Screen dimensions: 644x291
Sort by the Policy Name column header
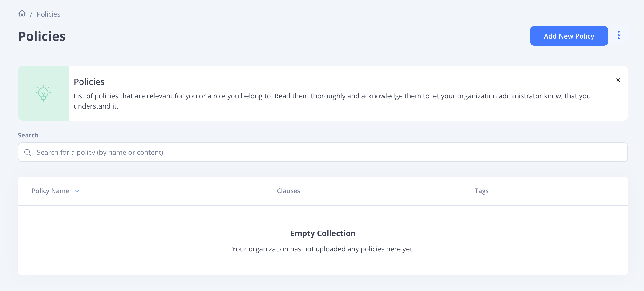coord(51,191)
